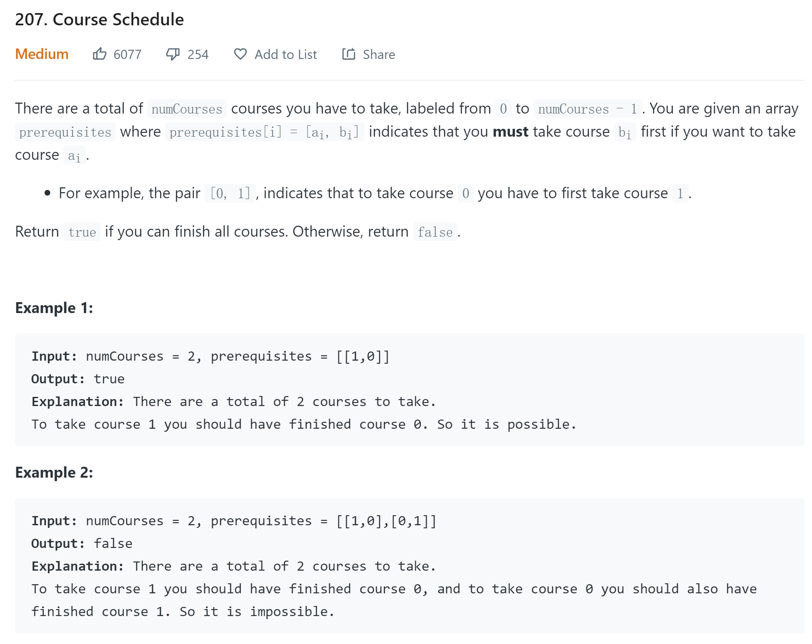Click the thumbs-down dislike icon
The image size is (812, 644).
(173, 54)
